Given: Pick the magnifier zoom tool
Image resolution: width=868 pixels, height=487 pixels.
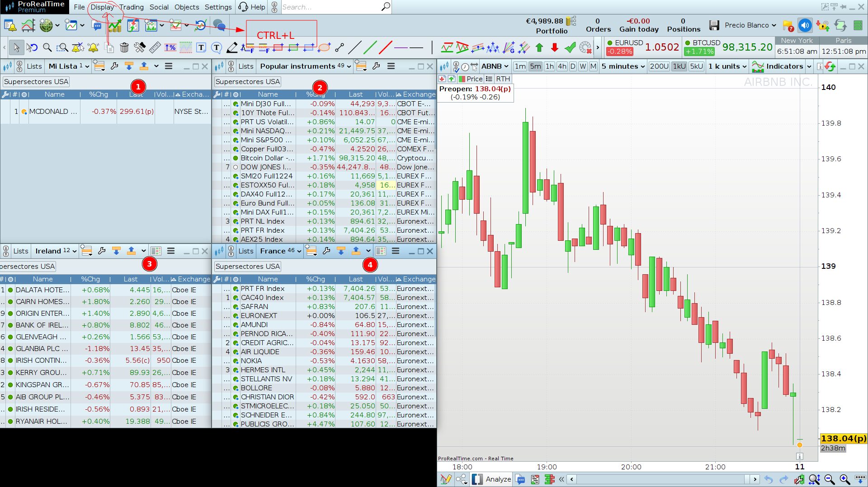Looking at the screenshot, I should coord(47,47).
